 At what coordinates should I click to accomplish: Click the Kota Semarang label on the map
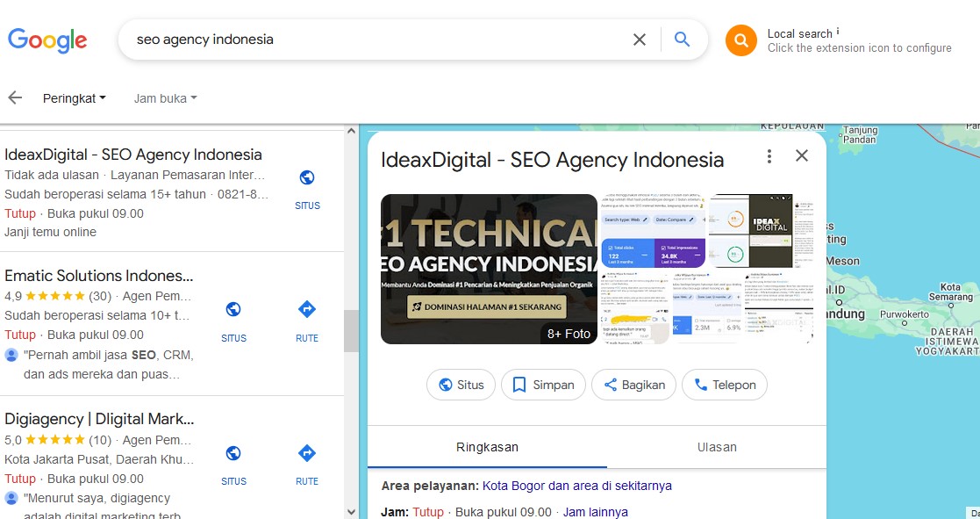coord(950,292)
